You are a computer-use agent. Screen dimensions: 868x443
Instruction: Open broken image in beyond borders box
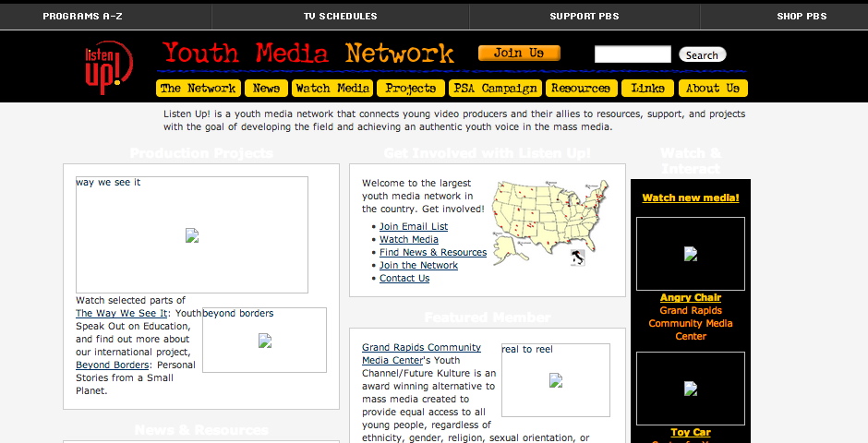tap(265, 341)
